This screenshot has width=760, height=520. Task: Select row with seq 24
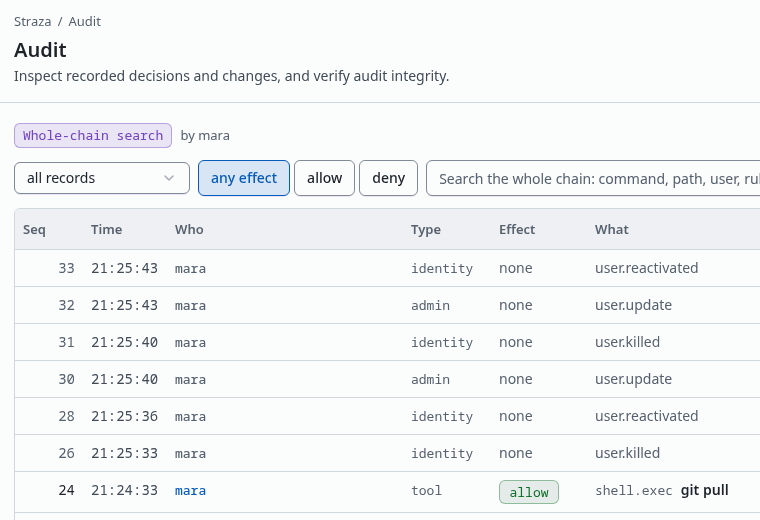point(387,492)
